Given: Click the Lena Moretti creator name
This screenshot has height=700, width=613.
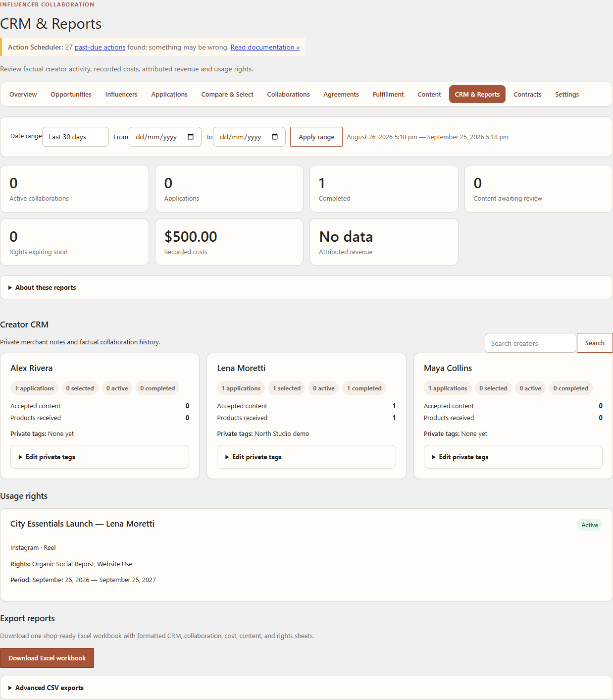Looking at the screenshot, I should tap(241, 368).
